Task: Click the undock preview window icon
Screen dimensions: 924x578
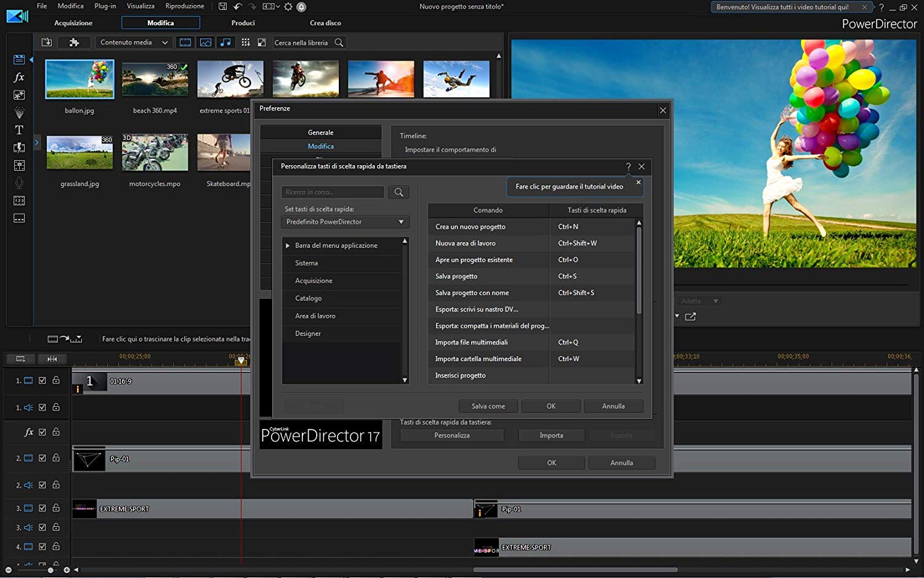Action: [691, 317]
